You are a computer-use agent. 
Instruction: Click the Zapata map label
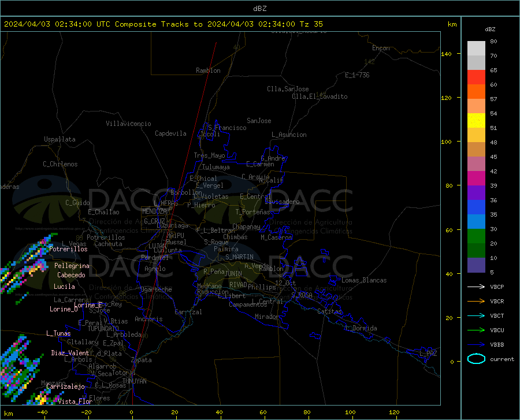coord(142,360)
